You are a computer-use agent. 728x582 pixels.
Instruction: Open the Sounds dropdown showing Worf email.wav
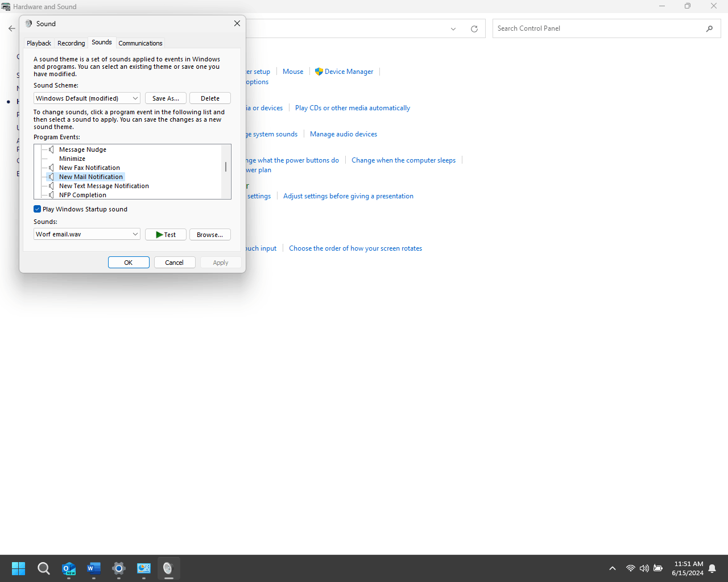pyautogui.click(x=135, y=234)
